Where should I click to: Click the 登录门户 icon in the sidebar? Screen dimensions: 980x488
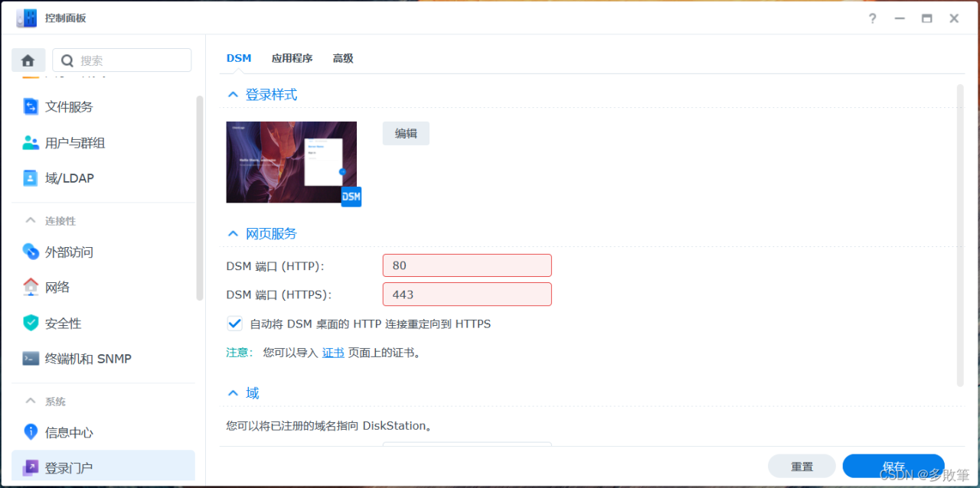[31, 467]
